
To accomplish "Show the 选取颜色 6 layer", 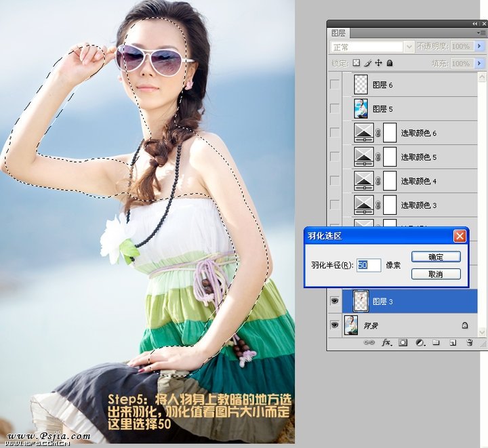I will (x=335, y=133).
